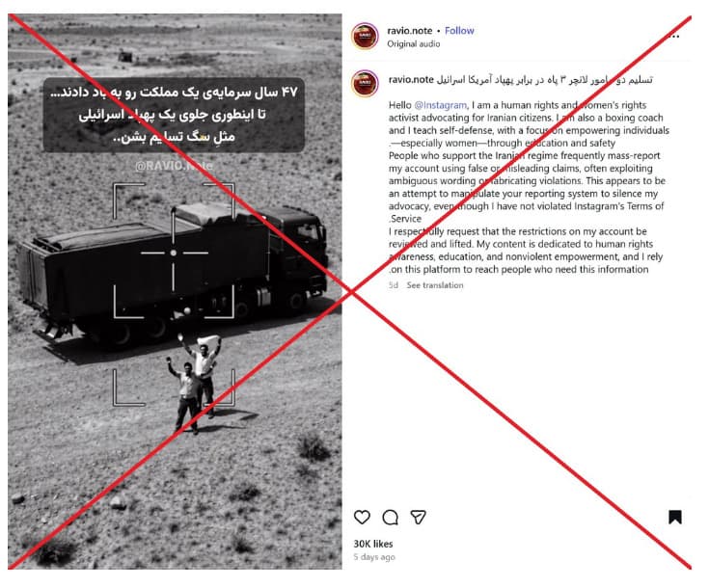This screenshot has height=588, width=709.
Task: Click the Persian text overlay on the video
Action: coord(174,115)
